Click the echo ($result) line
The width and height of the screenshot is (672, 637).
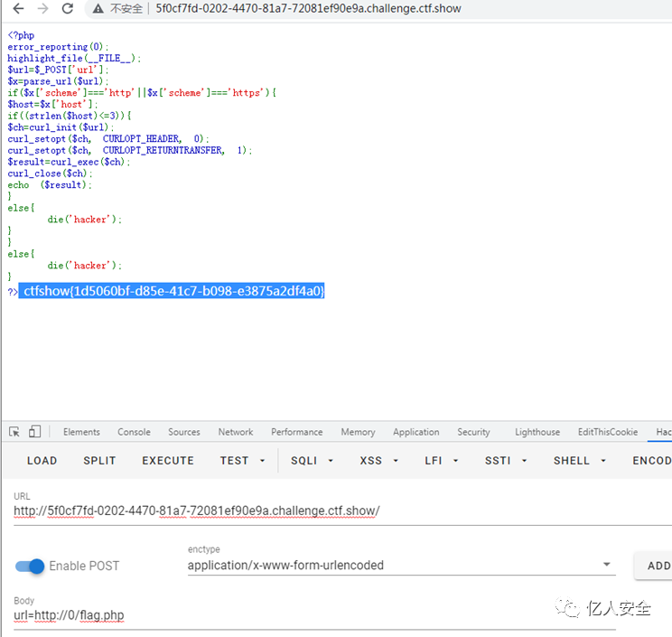(50, 185)
